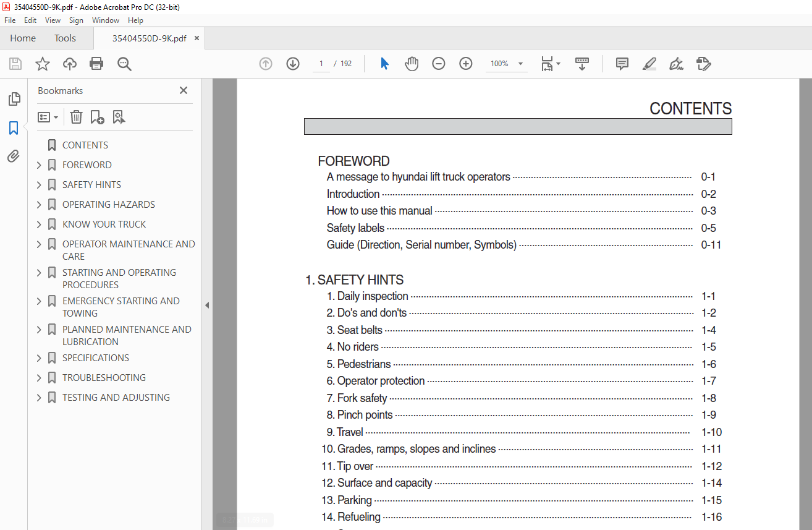Print the document with printer icon

96,64
